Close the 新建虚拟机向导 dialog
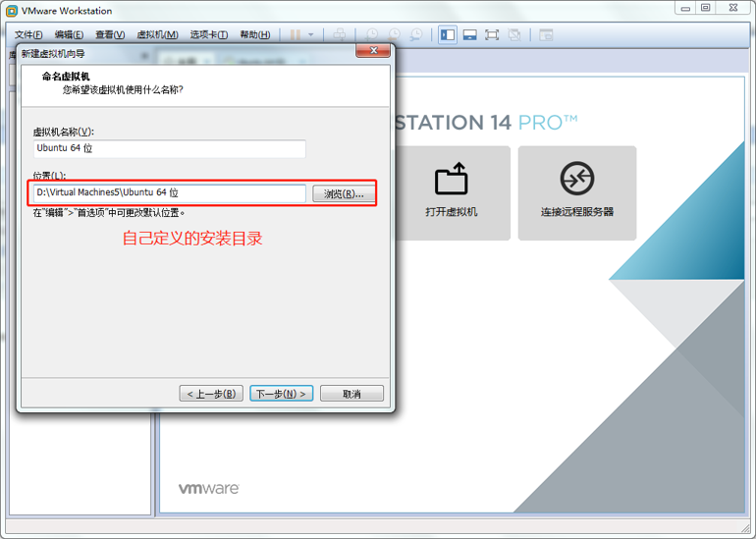Viewport: 756px width, 539px height. coord(373,51)
